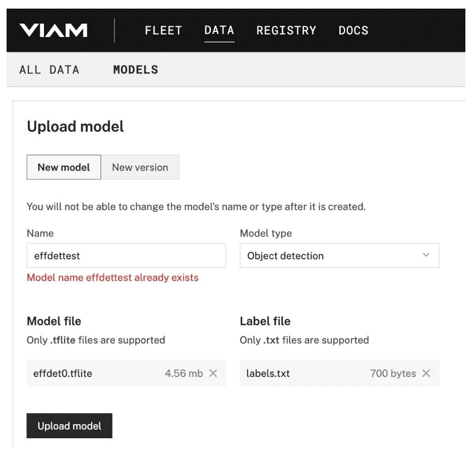The image size is (476, 455).
Task: Open the REGISTRY page
Action: pyautogui.click(x=286, y=30)
